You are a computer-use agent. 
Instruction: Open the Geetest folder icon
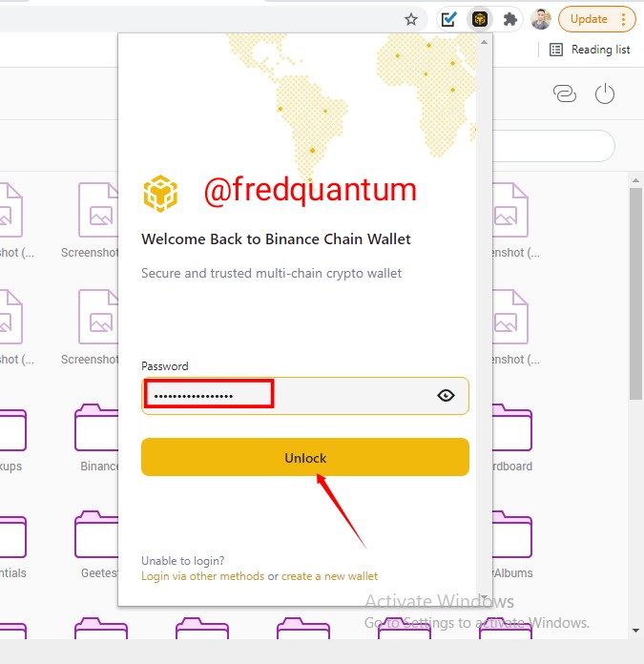96,534
